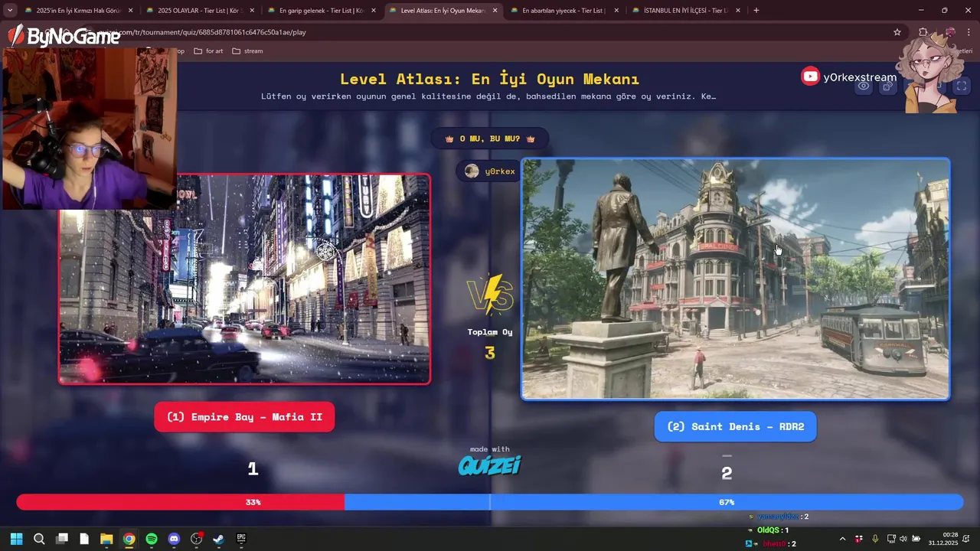Click the 'O MU, BU MU?' crown label
The image size is (980, 551).
[490, 139]
